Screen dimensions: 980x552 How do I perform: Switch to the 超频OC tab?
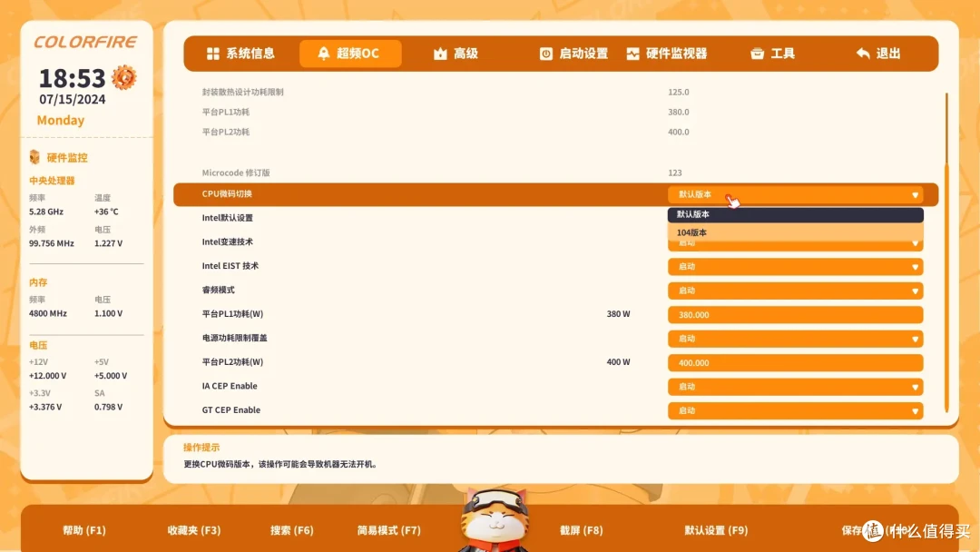pyautogui.click(x=350, y=54)
